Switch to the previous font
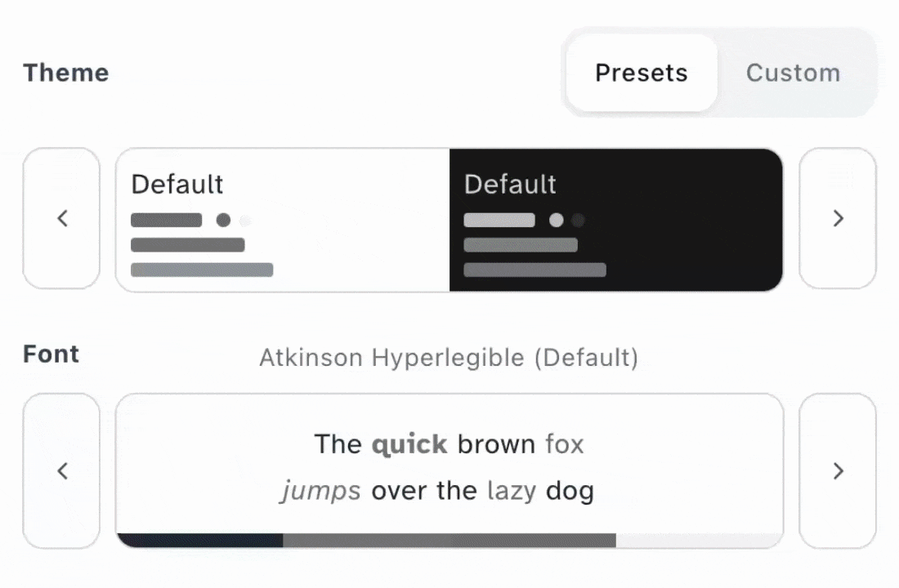Viewport: 899px width, 588px height. (x=61, y=471)
